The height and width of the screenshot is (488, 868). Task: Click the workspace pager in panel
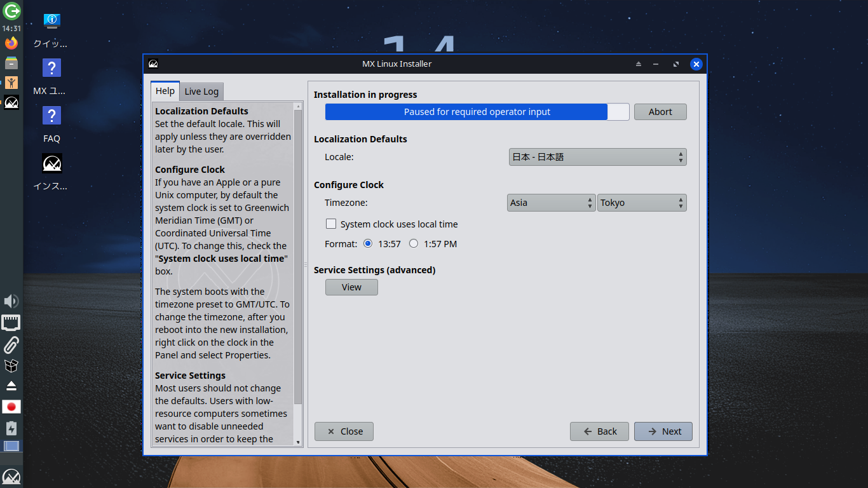tap(11, 446)
